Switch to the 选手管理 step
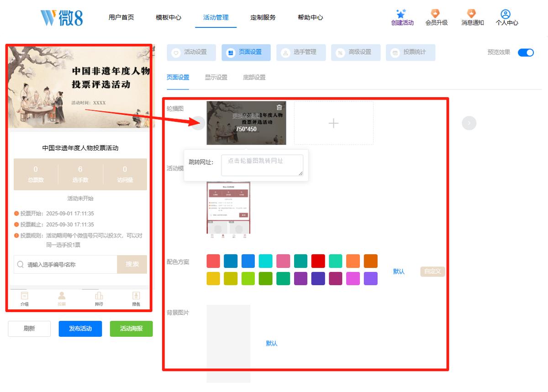 (301, 52)
